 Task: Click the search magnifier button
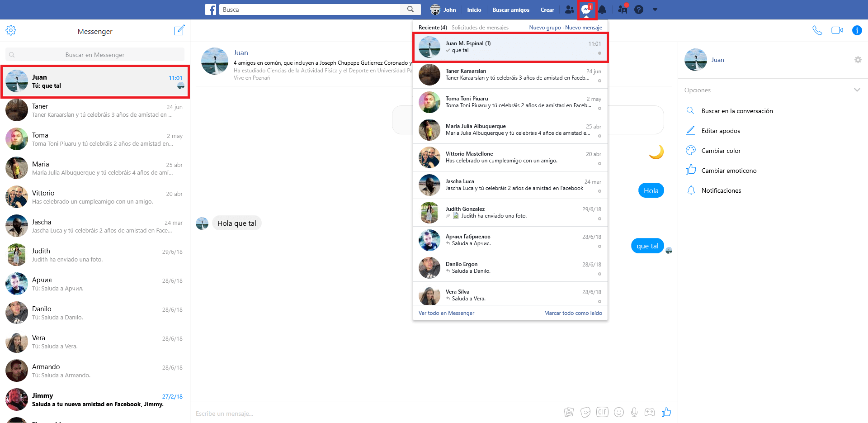point(410,10)
